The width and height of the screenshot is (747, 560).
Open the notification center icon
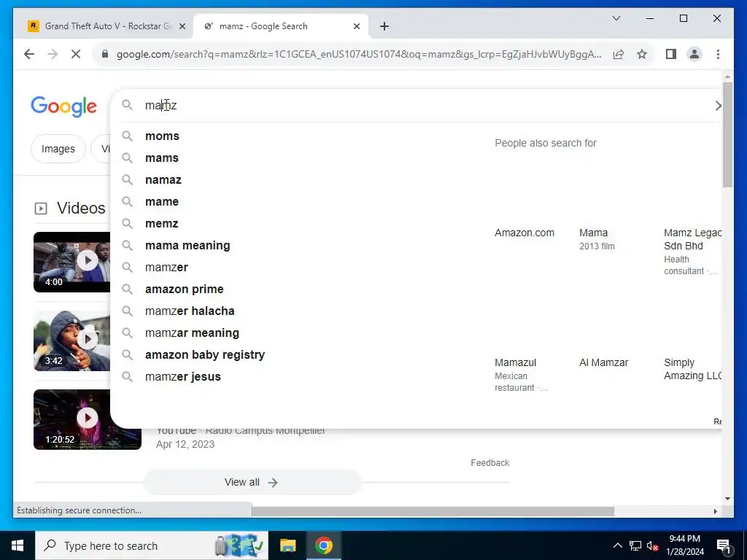pos(724,547)
